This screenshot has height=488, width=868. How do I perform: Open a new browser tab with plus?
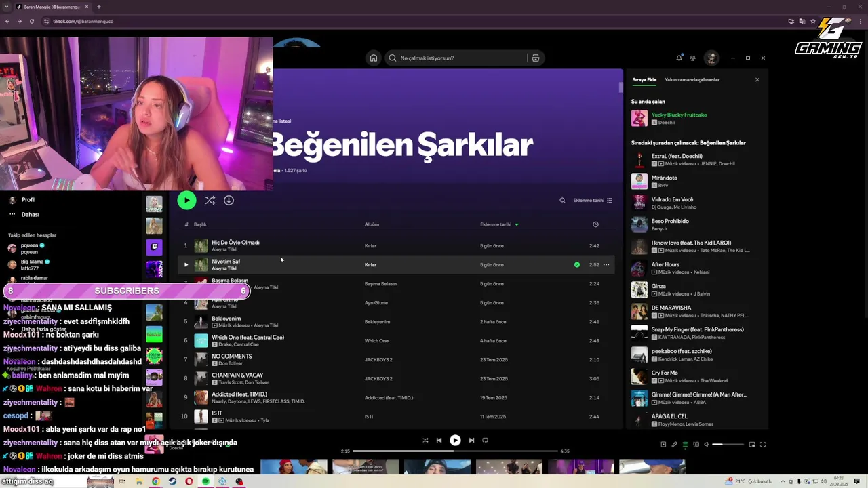98,7
